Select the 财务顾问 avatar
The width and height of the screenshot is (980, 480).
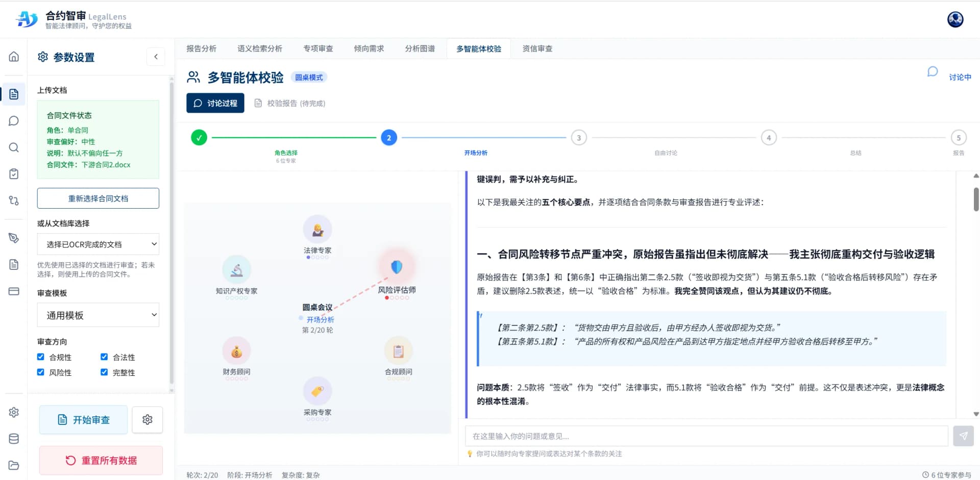point(236,351)
